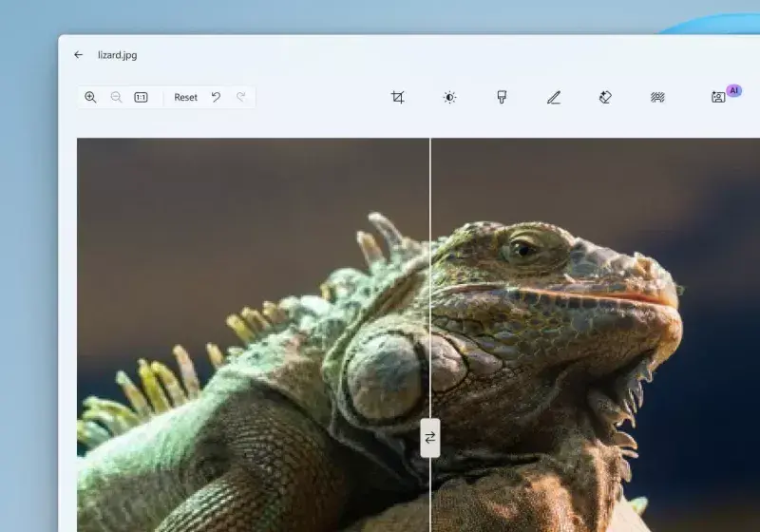This screenshot has height=532, width=760.
Task: Select the Crop tool
Action: tap(397, 97)
